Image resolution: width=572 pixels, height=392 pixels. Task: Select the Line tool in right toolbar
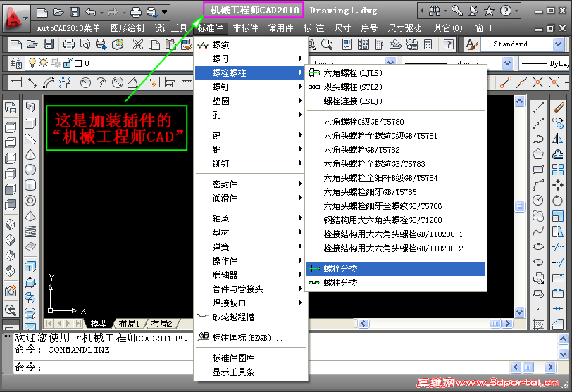538,108
